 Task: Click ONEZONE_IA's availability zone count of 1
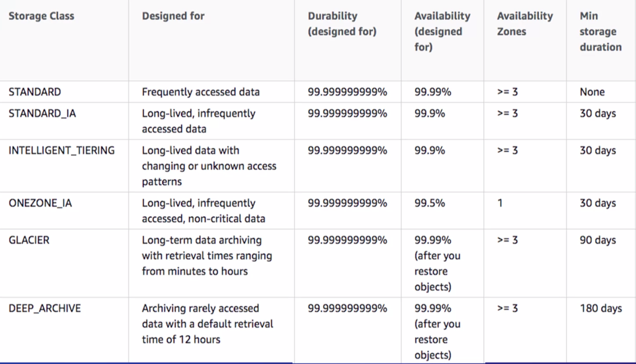pos(500,203)
